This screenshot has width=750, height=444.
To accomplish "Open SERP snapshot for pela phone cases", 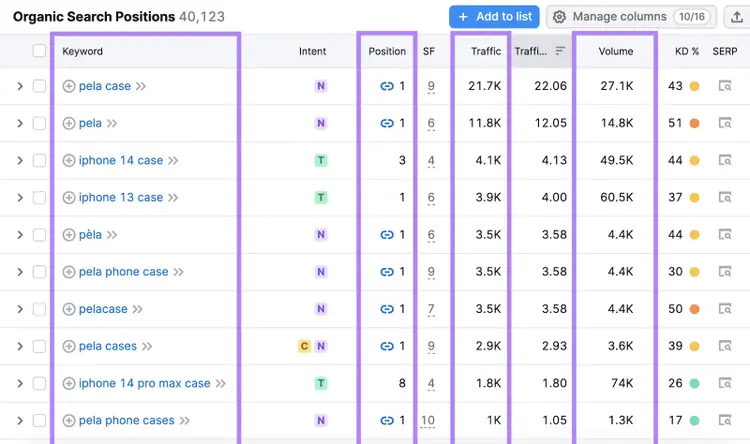I will coord(725,421).
